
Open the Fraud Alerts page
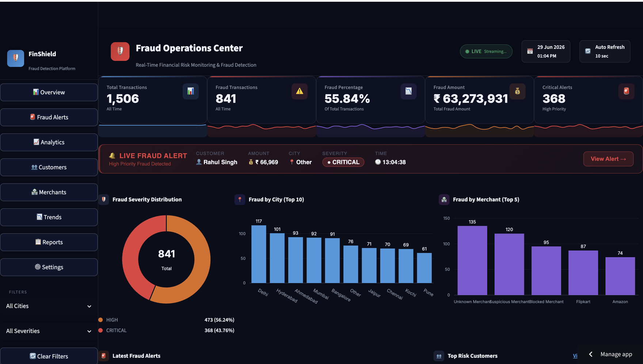[49, 117]
